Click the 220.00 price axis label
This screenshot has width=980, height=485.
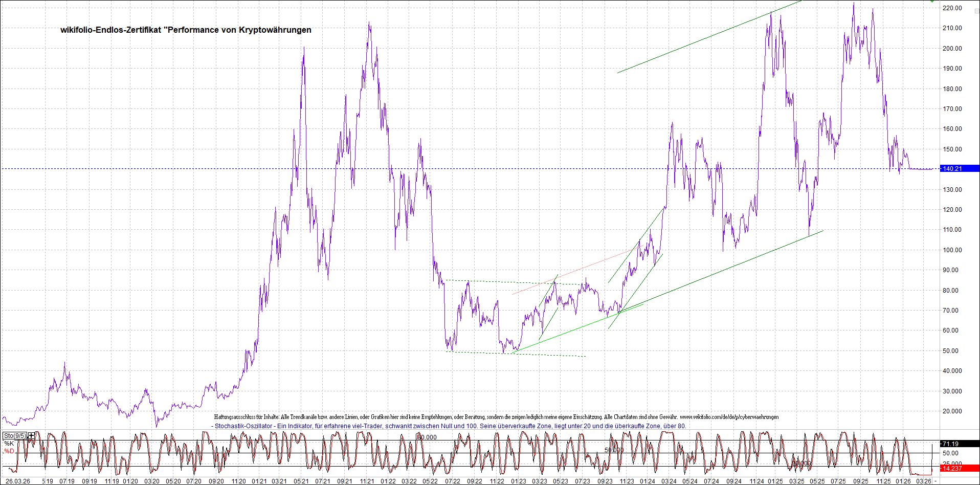coord(952,8)
